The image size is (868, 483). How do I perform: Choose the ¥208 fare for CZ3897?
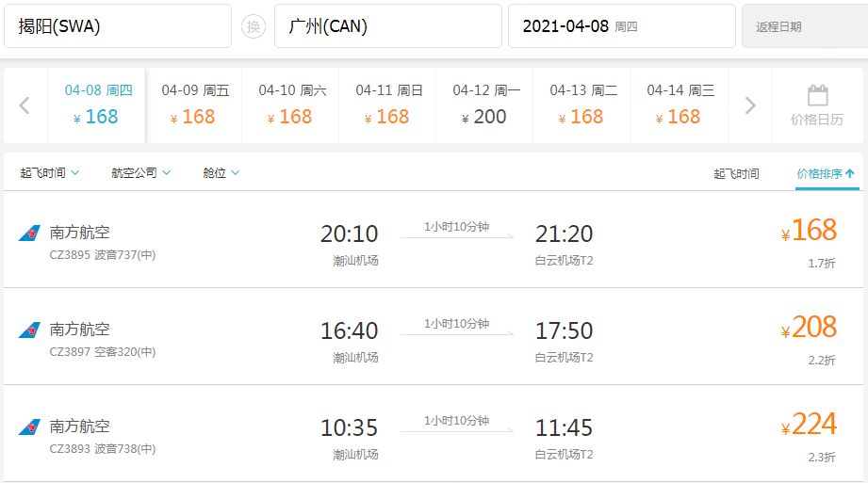coord(809,327)
